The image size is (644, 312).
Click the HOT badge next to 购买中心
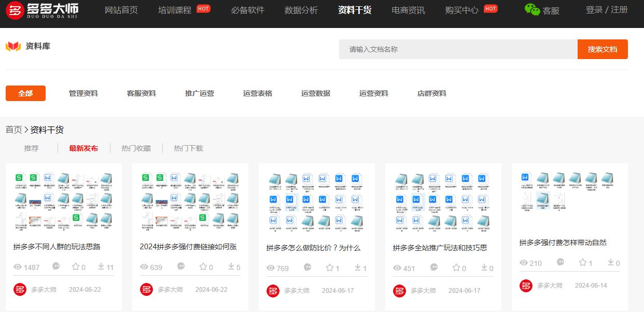(491, 8)
